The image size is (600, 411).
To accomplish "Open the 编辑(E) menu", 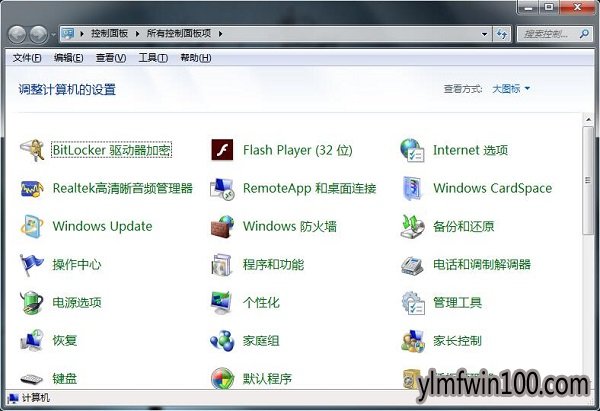I will (x=68, y=58).
